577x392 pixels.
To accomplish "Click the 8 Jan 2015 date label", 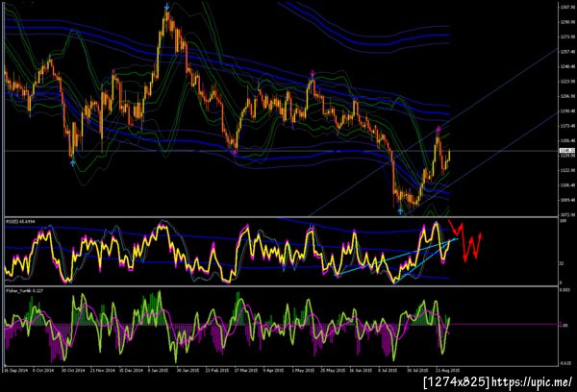I will click(159, 370).
